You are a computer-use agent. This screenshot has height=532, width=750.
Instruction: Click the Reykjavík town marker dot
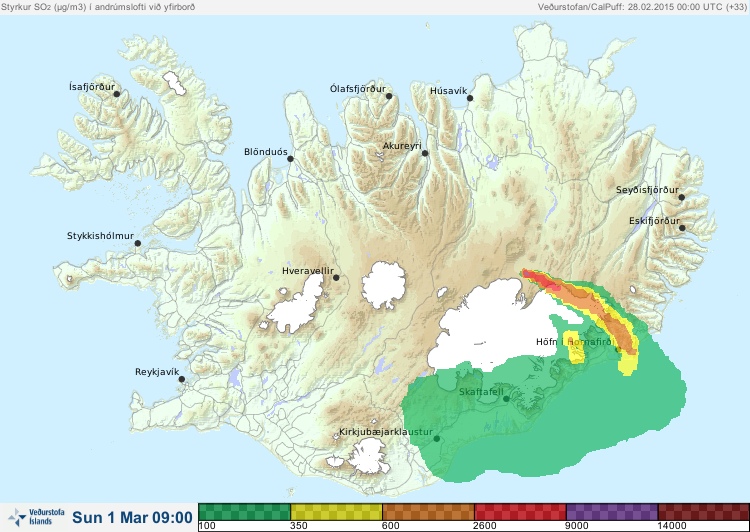(182, 379)
